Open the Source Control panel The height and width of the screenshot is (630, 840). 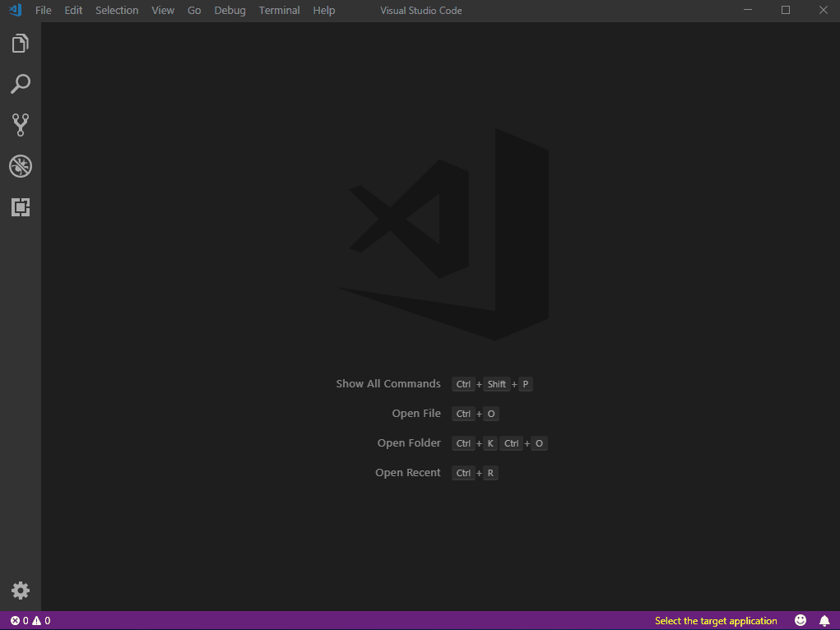(x=21, y=125)
